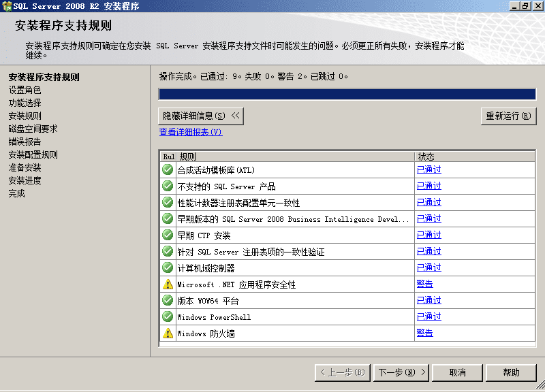Select rule text 不支持的 SQL Server 产品

coord(226,186)
